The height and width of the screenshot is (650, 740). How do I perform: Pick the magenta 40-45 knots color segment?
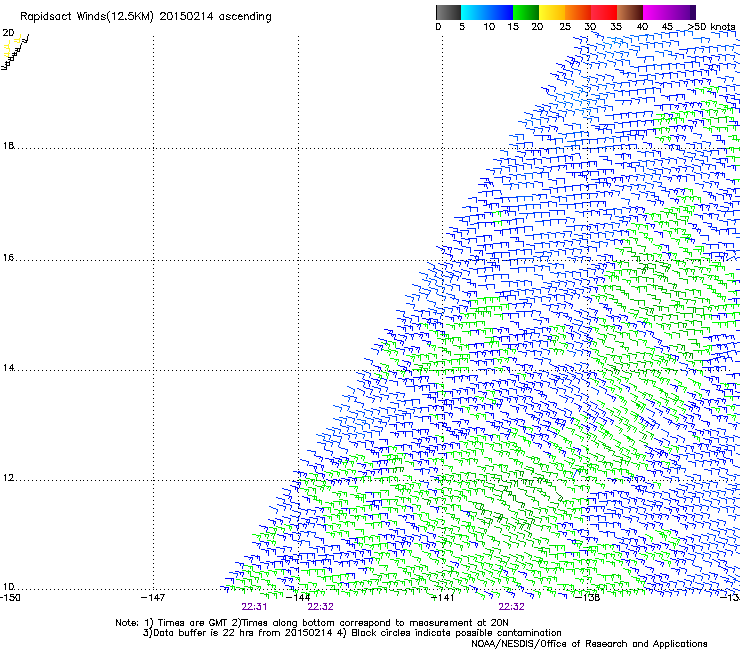click(656, 13)
